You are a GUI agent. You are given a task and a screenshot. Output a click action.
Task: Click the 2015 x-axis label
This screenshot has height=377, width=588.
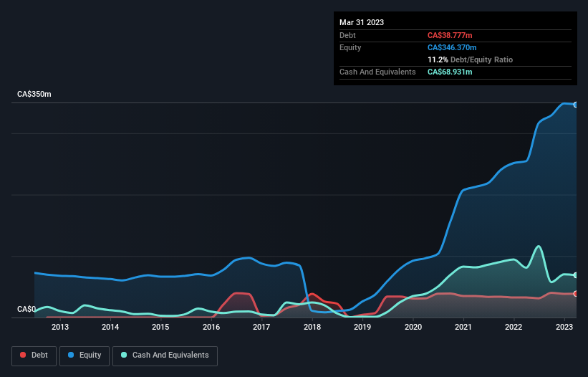pos(160,327)
